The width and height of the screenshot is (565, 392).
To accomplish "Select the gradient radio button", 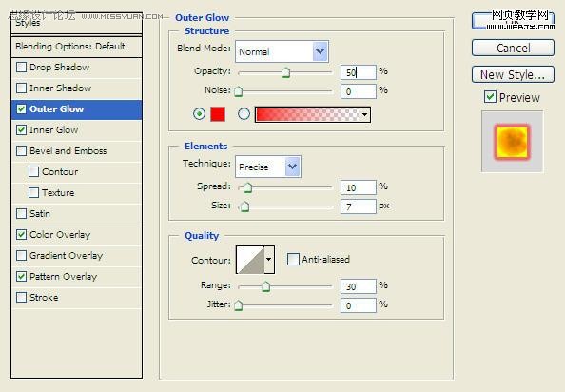I will point(244,114).
